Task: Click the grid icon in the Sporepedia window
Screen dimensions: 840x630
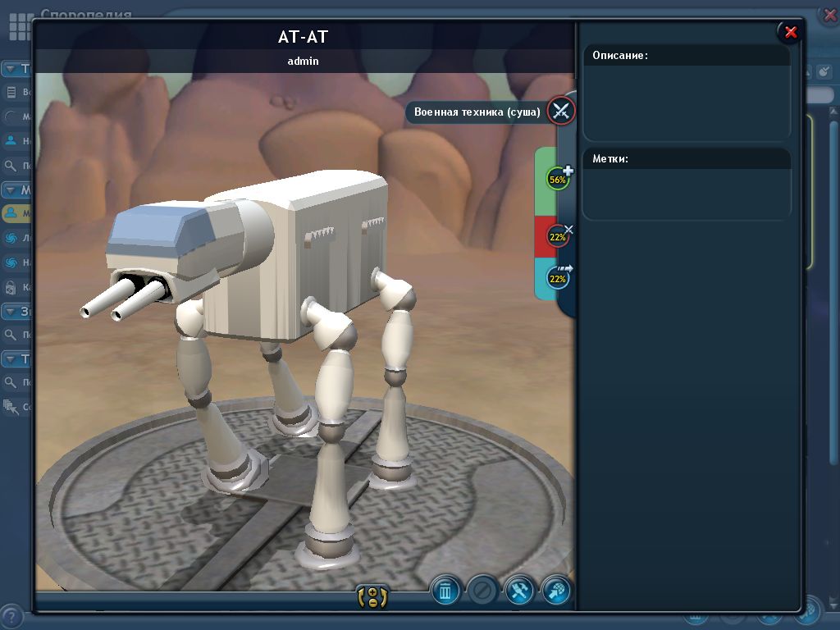Action: coord(21,27)
